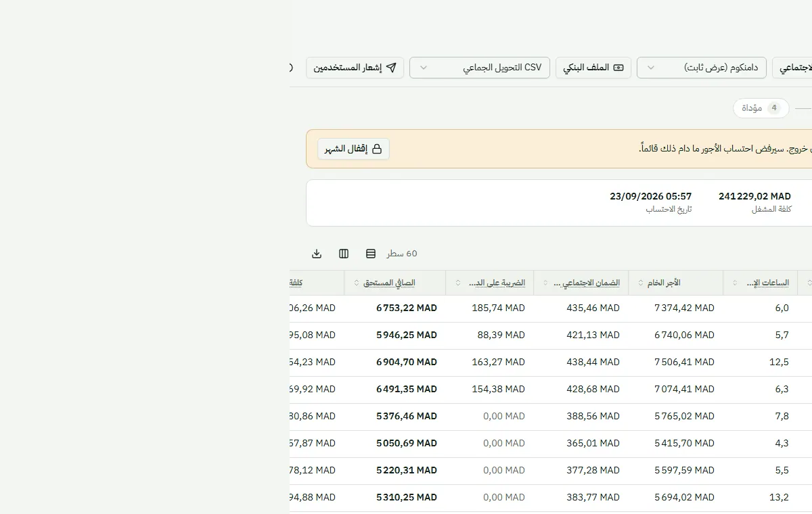Screen dimensions: 812x514
Task: Click net amount 6 753,22 MAD
Action: tap(407, 308)
